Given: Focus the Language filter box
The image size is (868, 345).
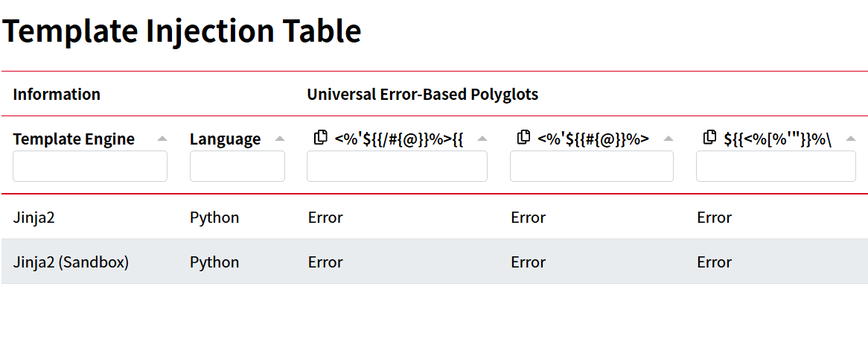Looking at the screenshot, I should [237, 166].
